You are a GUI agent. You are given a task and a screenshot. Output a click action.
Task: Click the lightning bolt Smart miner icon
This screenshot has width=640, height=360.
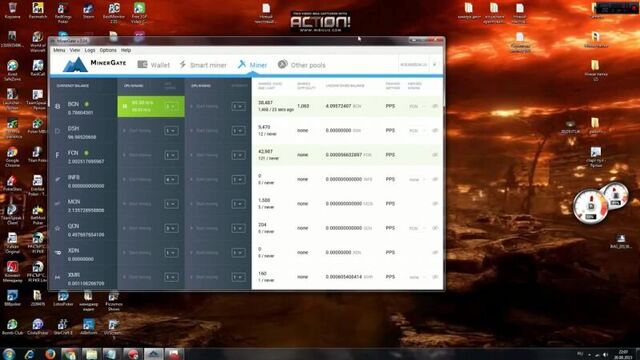(182, 64)
